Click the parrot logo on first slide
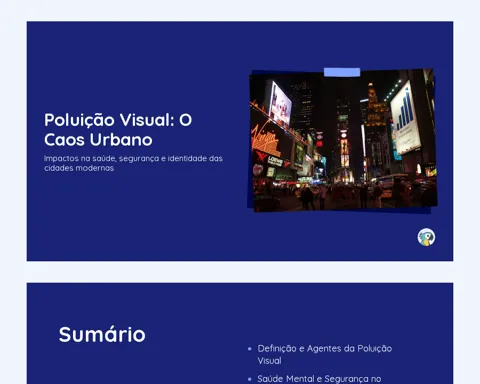Viewport: 480px width, 384px height. click(426, 237)
